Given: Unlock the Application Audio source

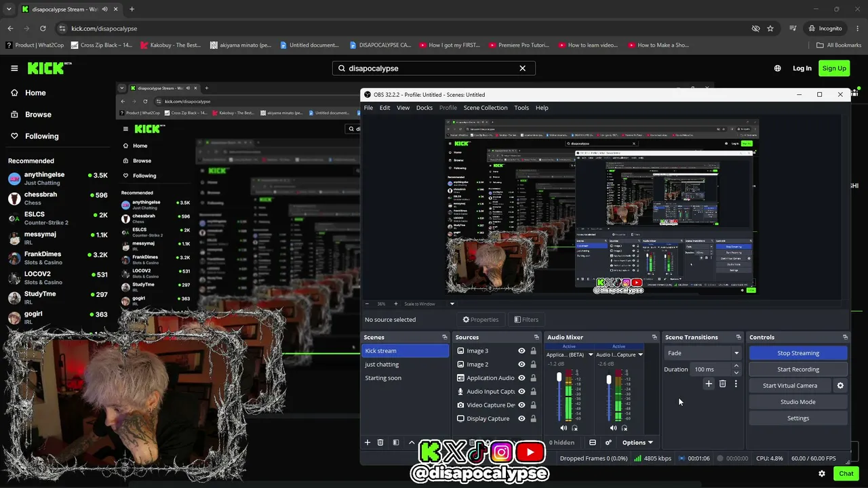Looking at the screenshot, I should (533, 378).
